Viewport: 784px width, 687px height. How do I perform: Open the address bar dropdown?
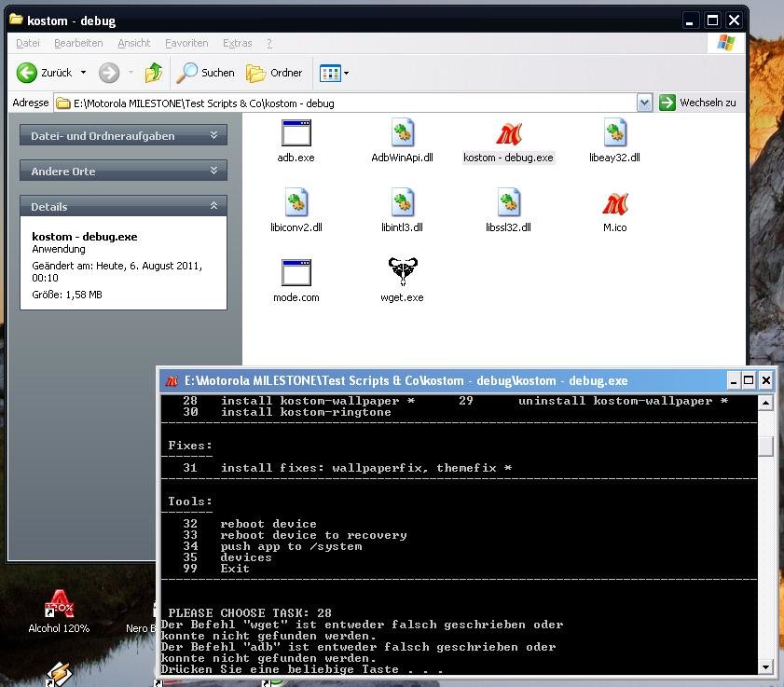[644, 103]
